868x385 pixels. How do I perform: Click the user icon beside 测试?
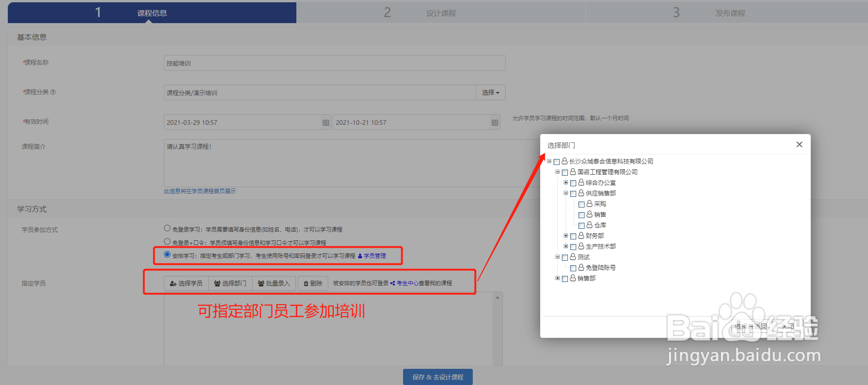(x=573, y=257)
